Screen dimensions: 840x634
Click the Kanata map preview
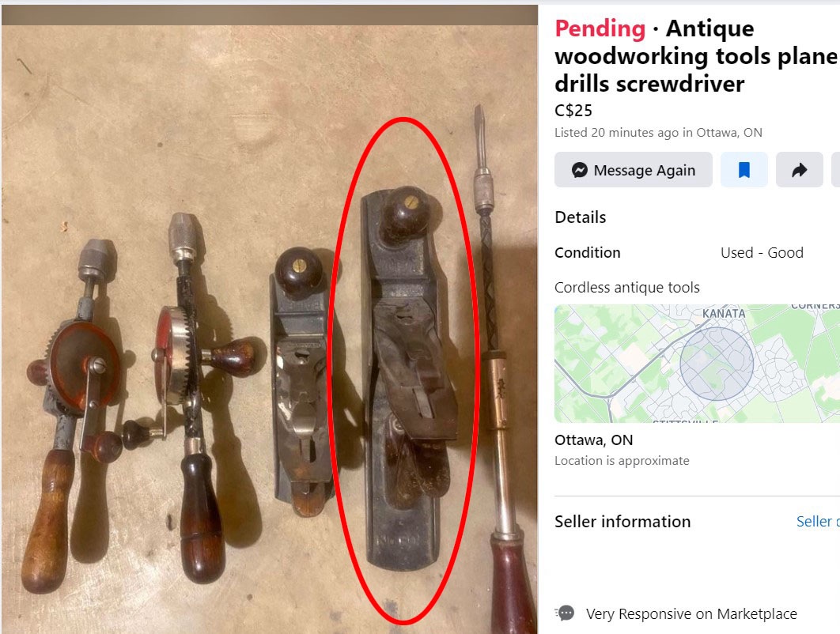click(x=697, y=364)
